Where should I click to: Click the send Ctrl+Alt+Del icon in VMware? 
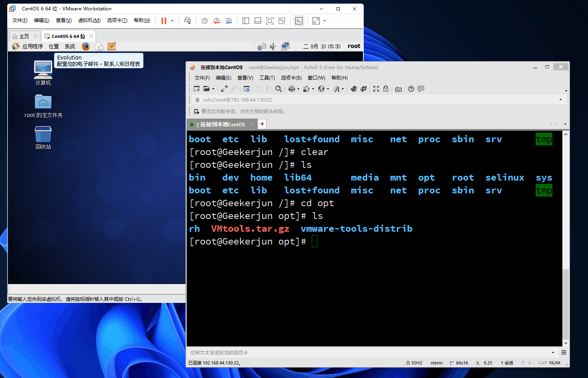coord(187,21)
